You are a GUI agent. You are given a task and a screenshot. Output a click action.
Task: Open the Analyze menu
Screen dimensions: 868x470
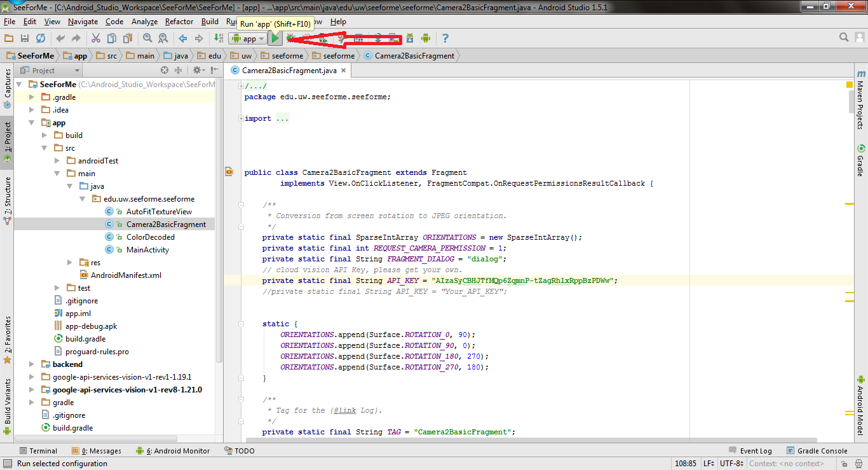click(x=144, y=22)
